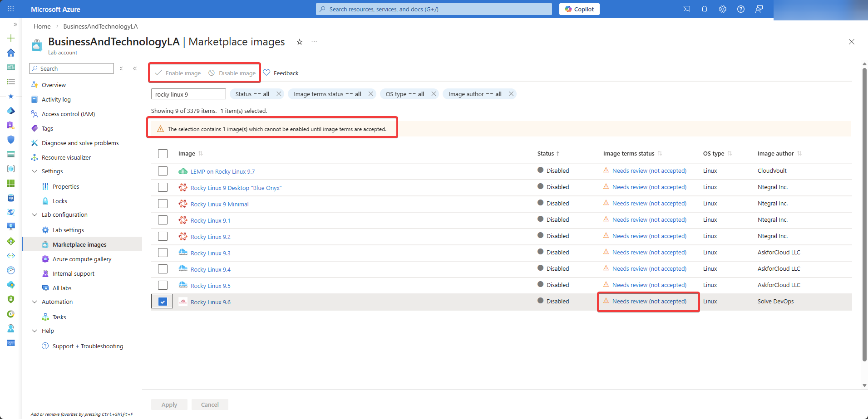Open Support + Troubleshooting
This screenshot has height=419, width=868.
tap(88, 346)
